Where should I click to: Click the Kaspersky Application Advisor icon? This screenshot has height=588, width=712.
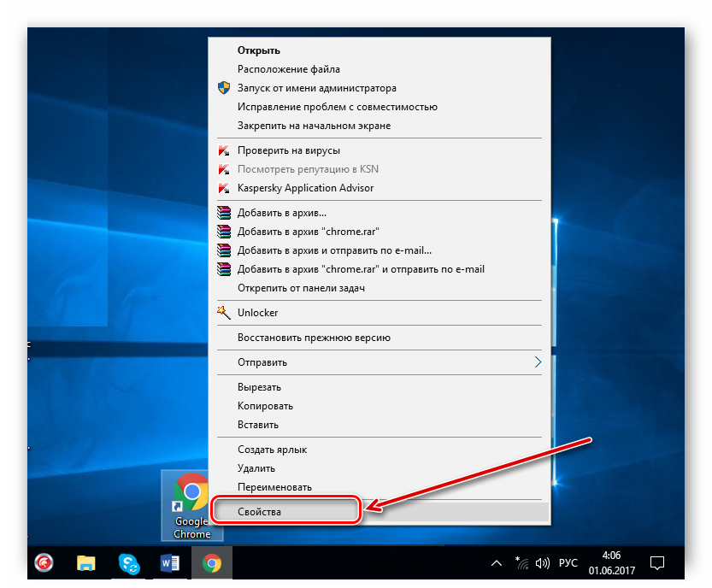223,188
